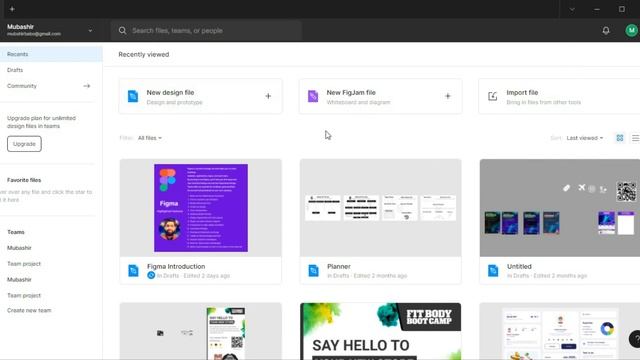
Task: Click the plus on New FigJam file
Action: point(448,96)
